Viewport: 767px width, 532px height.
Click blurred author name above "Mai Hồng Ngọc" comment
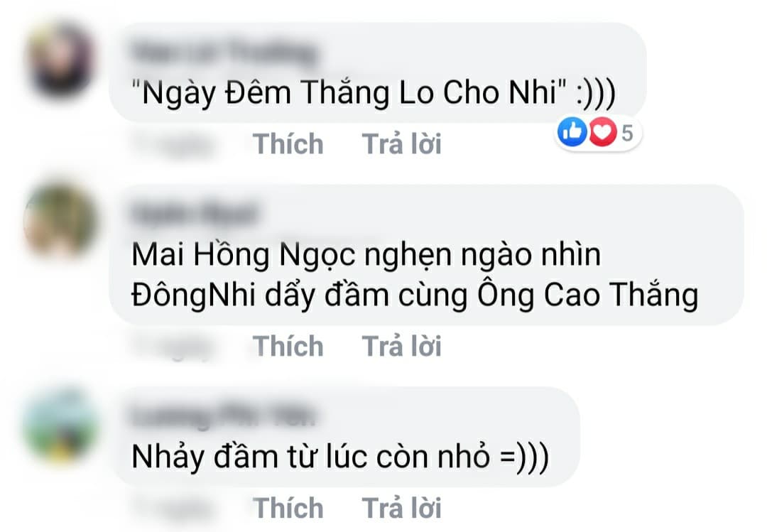(194, 213)
